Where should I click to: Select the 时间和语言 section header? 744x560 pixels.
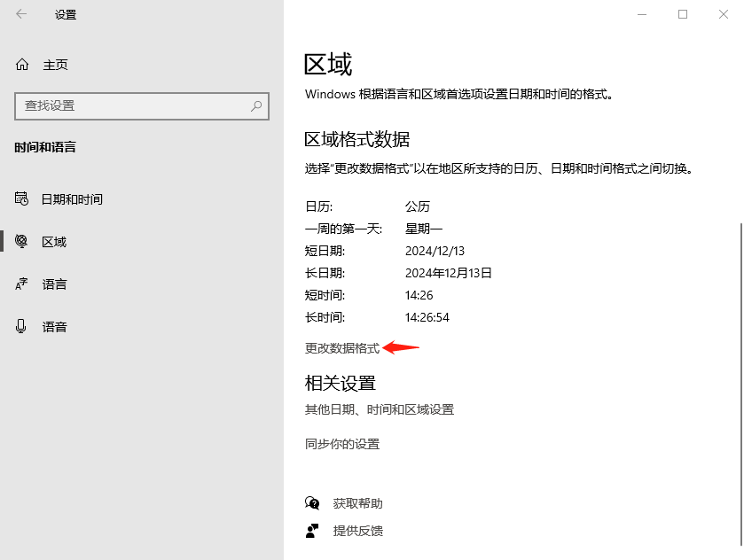pyautogui.click(x=43, y=147)
